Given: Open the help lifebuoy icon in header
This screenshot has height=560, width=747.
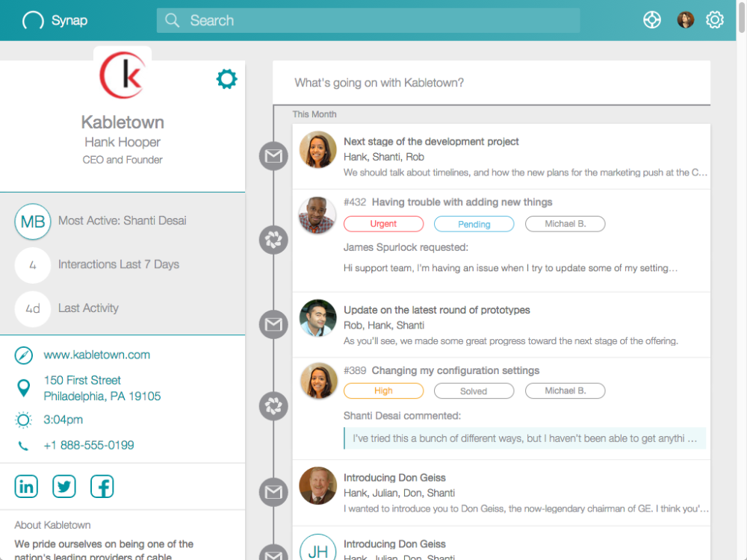Looking at the screenshot, I should 651,20.
